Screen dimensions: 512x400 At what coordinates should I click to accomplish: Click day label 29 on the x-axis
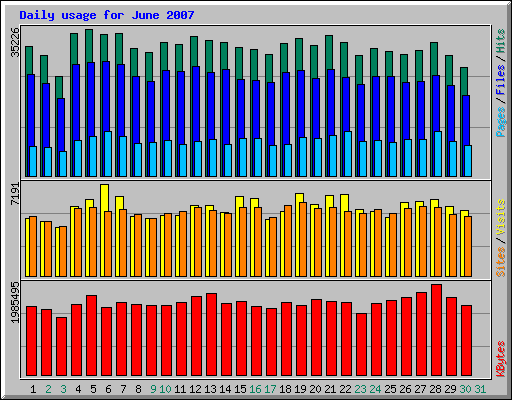[450, 389]
